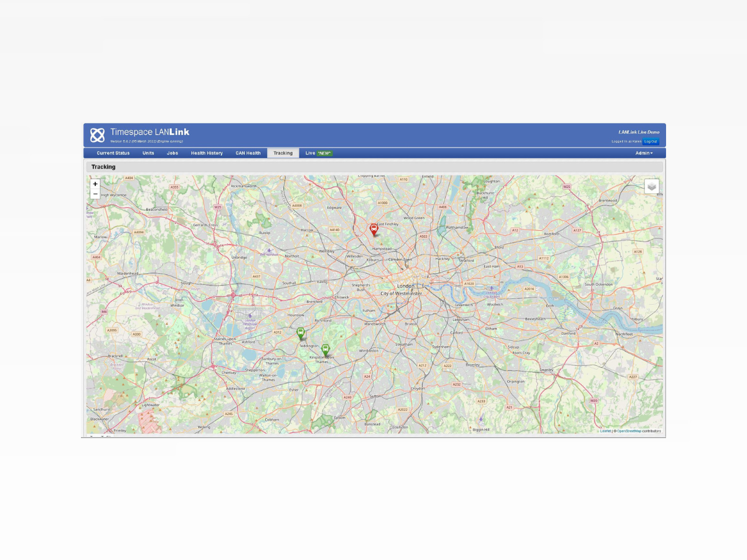Select the green bus marker at Kingston
This screenshot has width=747, height=560.
click(325, 350)
